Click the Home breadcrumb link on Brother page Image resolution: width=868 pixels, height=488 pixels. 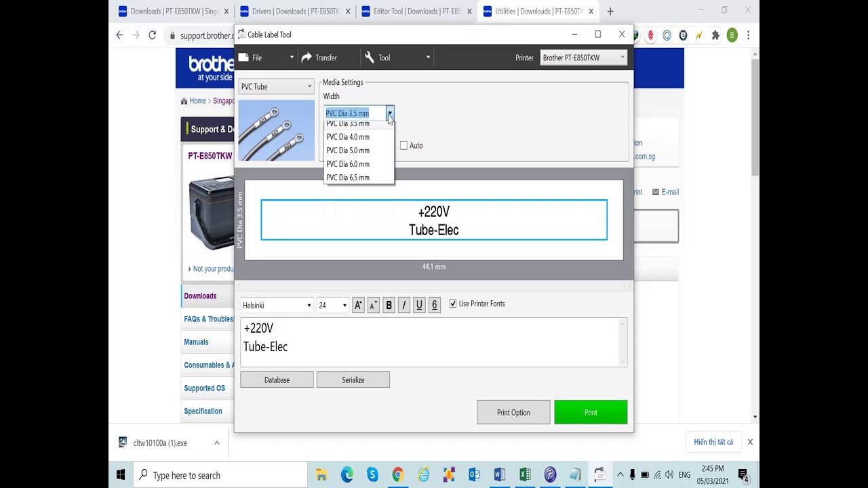(197, 101)
